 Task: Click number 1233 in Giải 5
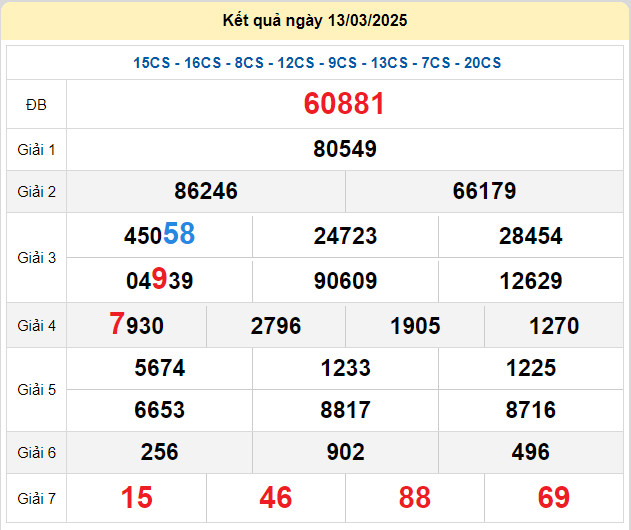tap(345, 368)
